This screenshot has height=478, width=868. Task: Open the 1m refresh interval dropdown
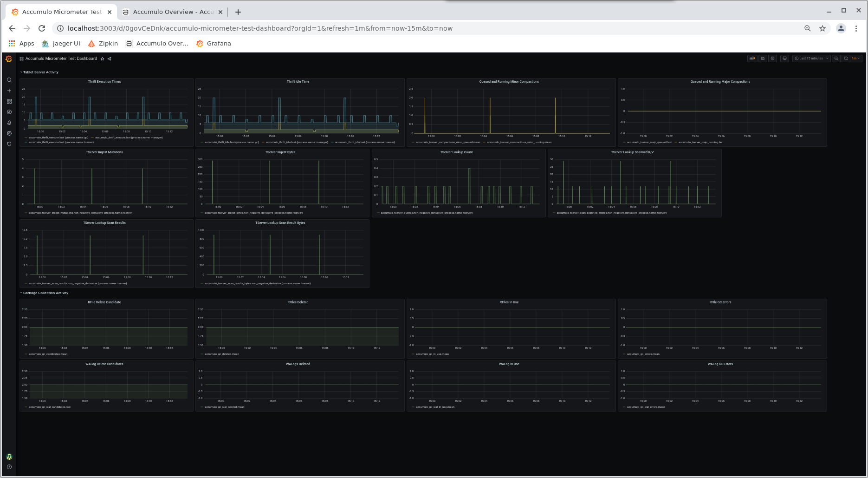856,59
